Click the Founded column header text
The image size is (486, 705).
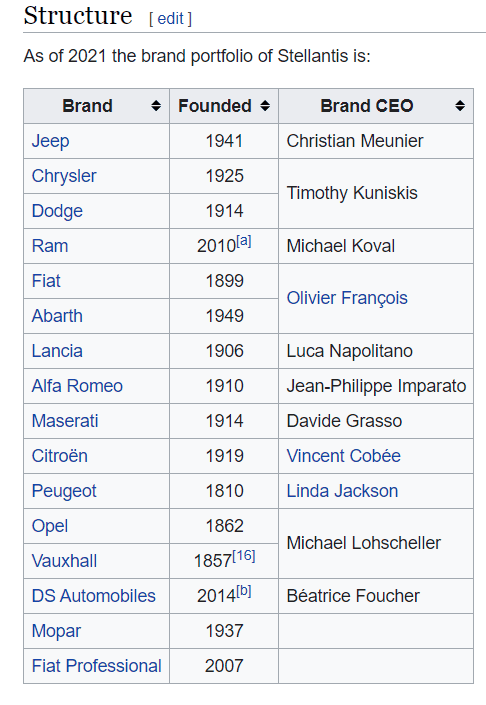tap(214, 106)
